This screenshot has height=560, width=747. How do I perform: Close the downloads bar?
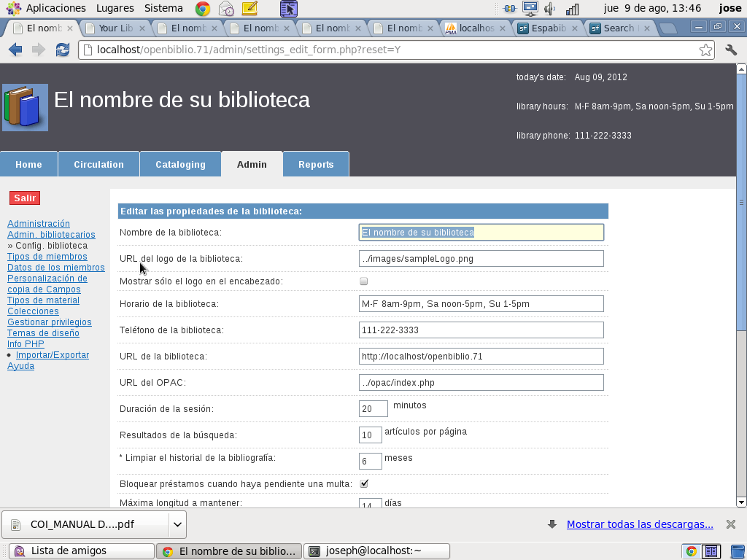(730, 524)
